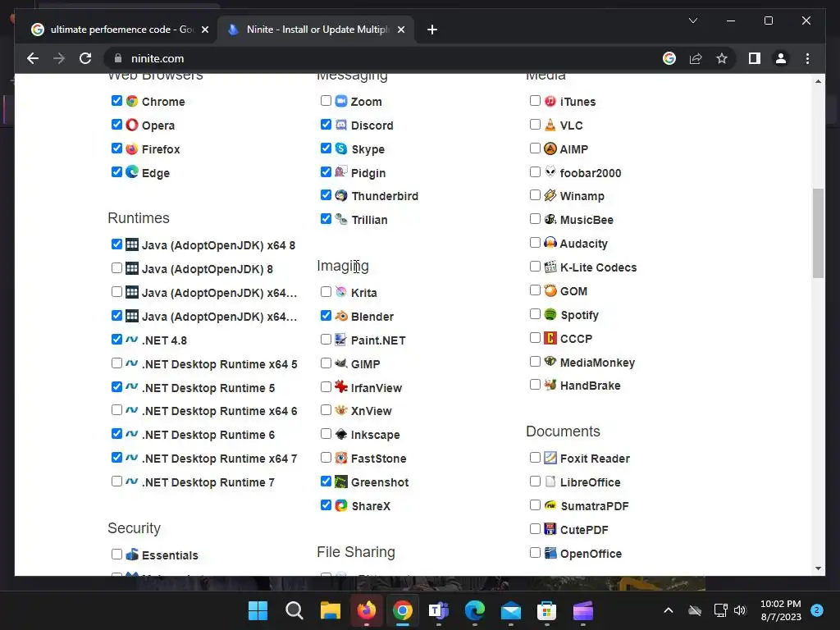Open the profile avatar icon in Chrome
Viewport: 840px width, 630px height.
pos(781,58)
